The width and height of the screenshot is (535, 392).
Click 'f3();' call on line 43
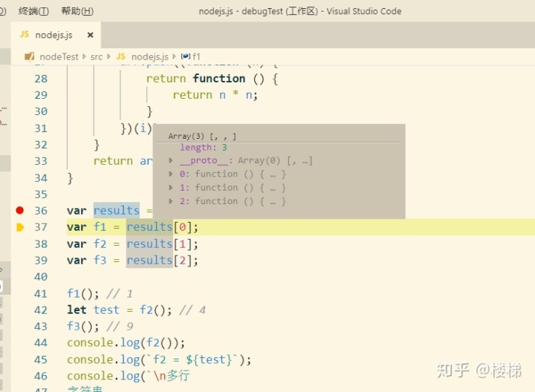(x=83, y=326)
